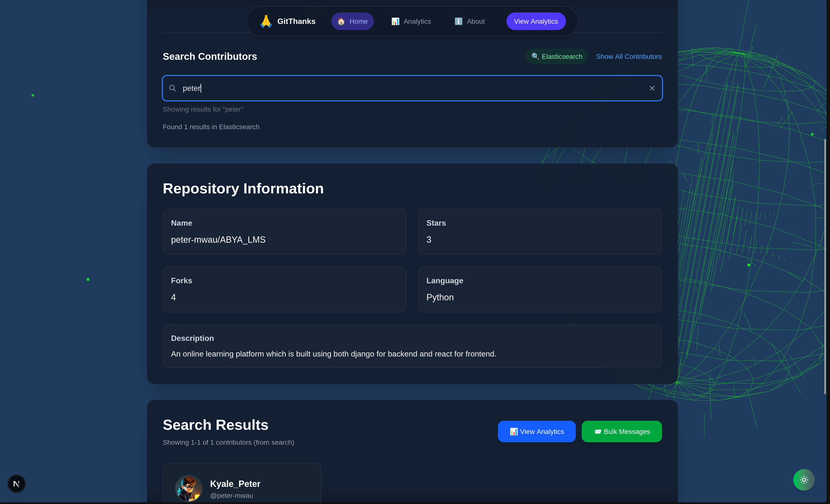Click the GitThanks praying hands logo

[266, 21]
